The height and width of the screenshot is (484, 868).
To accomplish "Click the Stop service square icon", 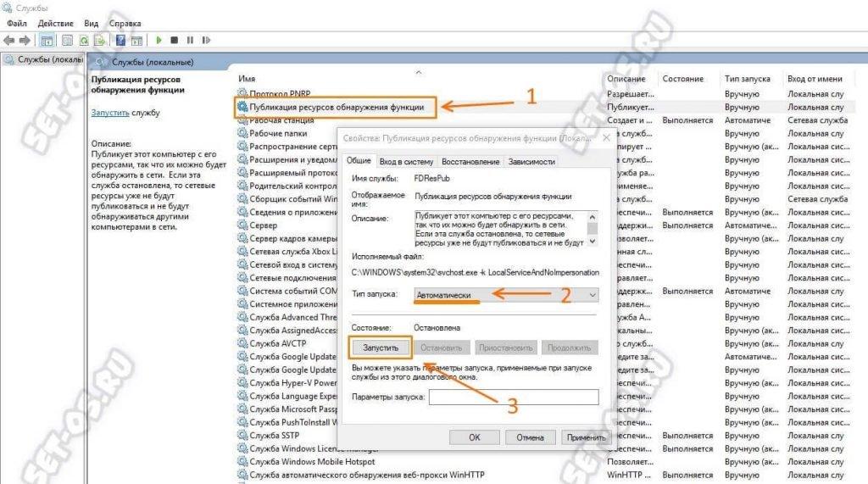I will (x=175, y=41).
